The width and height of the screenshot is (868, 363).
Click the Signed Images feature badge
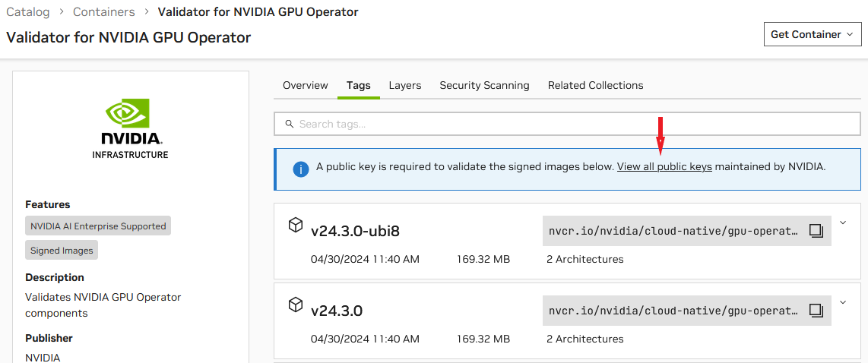click(x=62, y=251)
